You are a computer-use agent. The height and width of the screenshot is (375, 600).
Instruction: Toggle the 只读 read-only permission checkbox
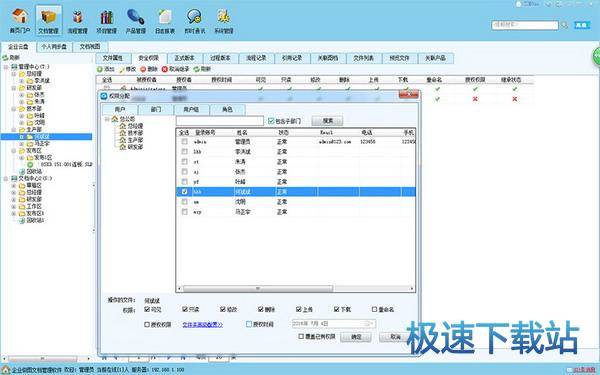[185, 309]
